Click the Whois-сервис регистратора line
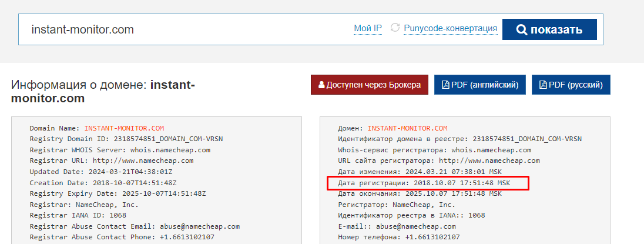 click(x=435, y=150)
